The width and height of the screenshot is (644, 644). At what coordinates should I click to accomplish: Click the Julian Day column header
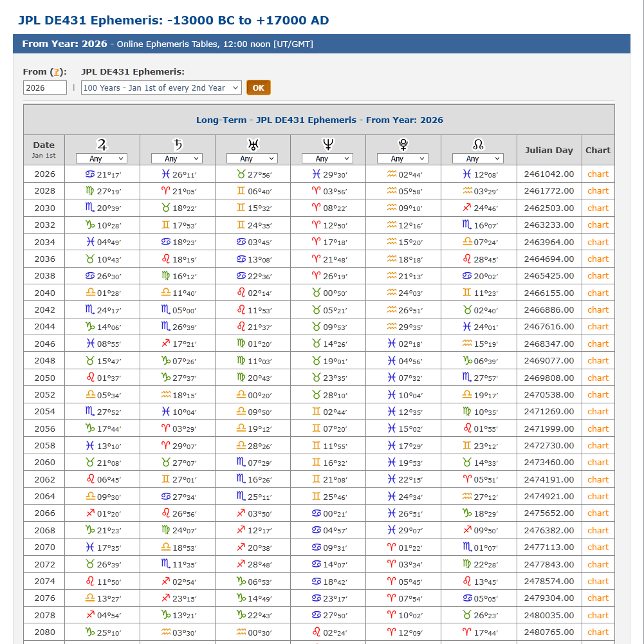(549, 150)
